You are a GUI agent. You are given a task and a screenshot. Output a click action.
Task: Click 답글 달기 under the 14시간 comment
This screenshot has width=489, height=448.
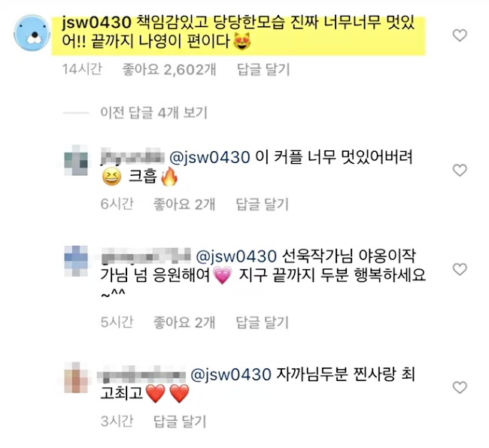click(x=263, y=69)
